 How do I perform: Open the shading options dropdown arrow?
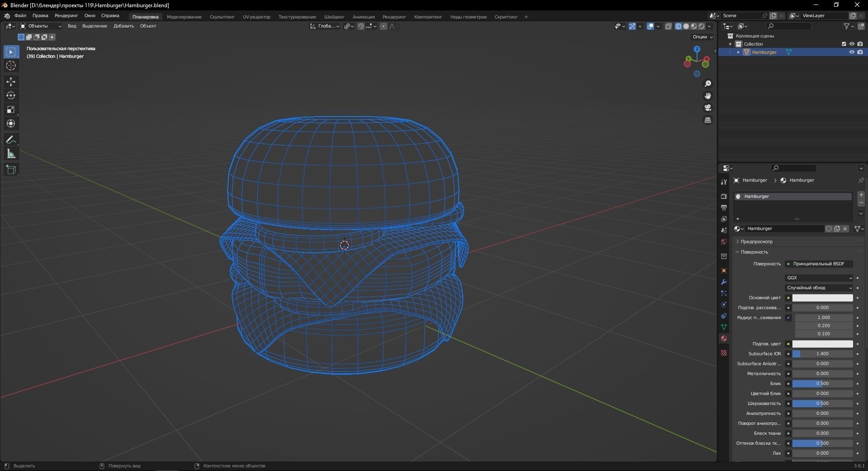710,26
